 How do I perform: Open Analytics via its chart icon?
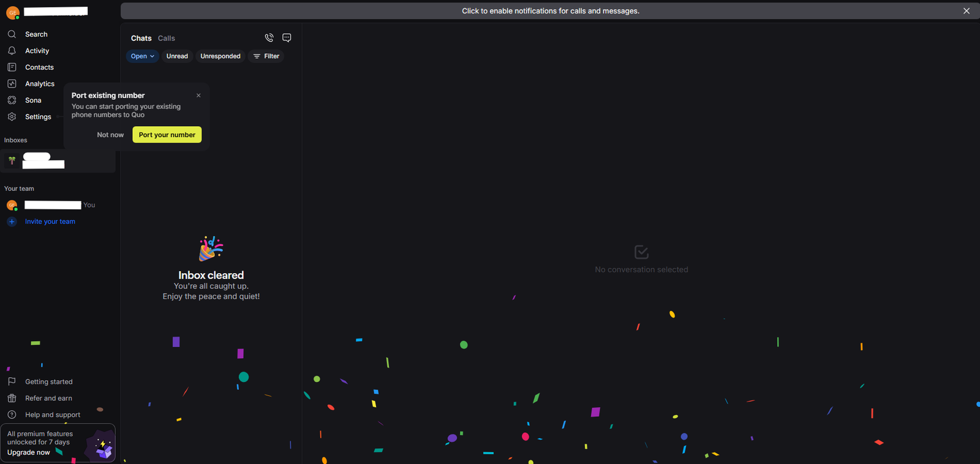[x=12, y=84]
